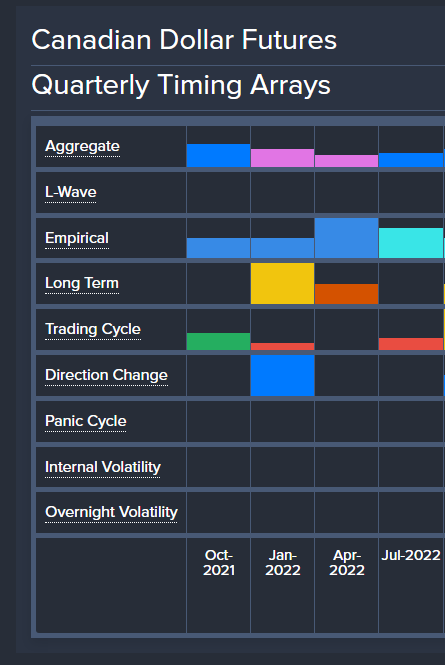Select the pink Aggregate bar for Jan-2022

coord(283,158)
